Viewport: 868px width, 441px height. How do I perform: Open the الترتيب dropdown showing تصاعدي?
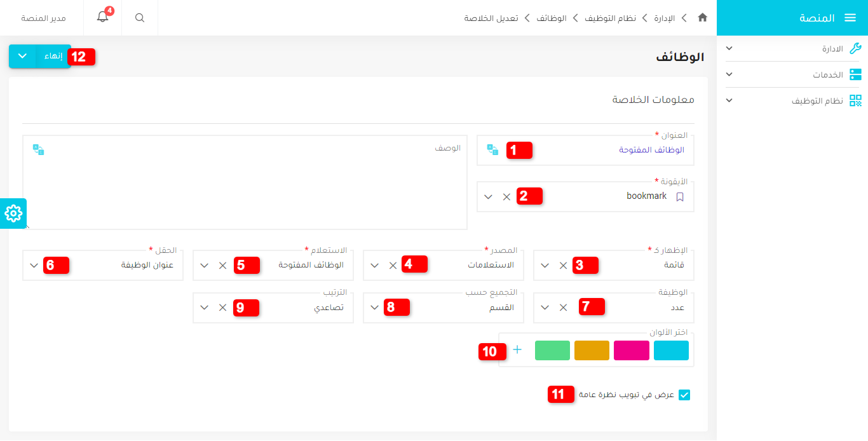click(204, 307)
